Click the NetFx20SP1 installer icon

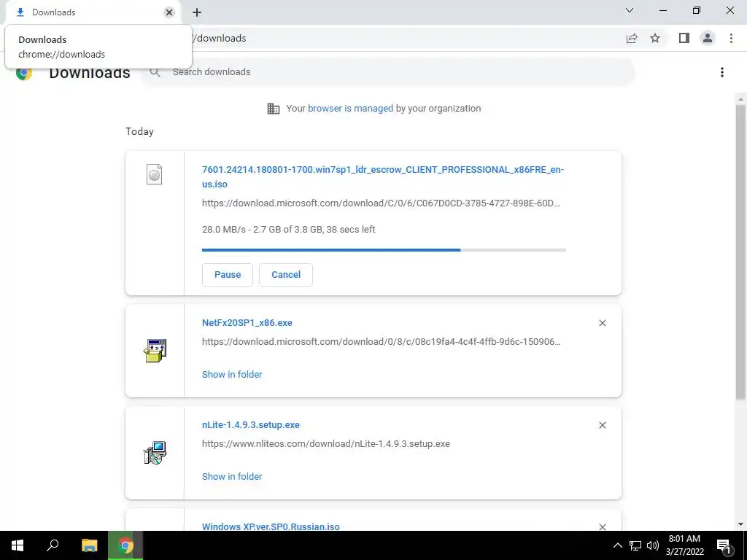(155, 351)
